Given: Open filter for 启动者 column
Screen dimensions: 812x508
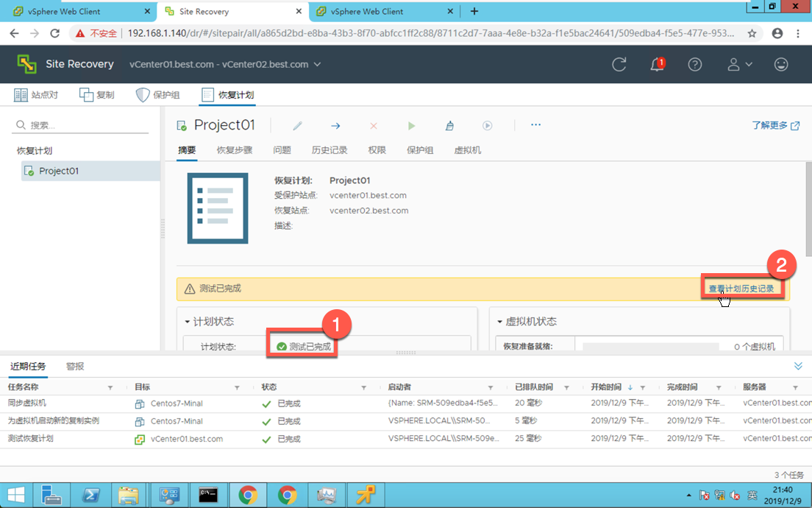Looking at the screenshot, I should [x=491, y=388].
